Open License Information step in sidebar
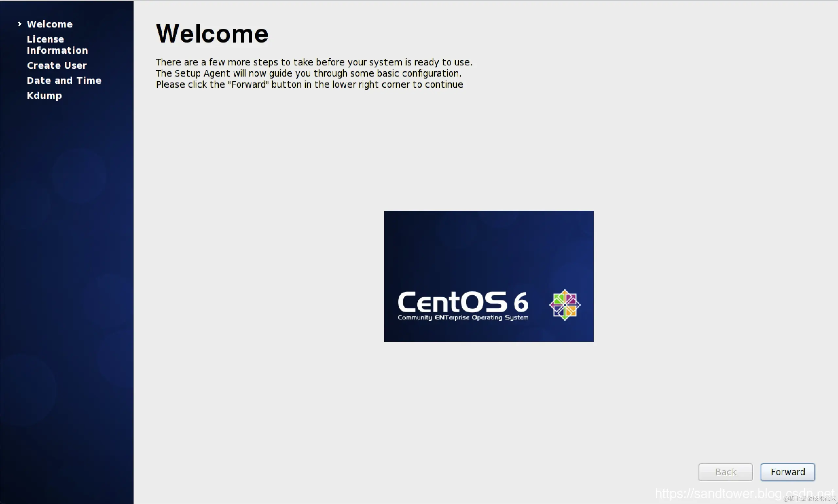Screen dimensions: 838x504 57,45
